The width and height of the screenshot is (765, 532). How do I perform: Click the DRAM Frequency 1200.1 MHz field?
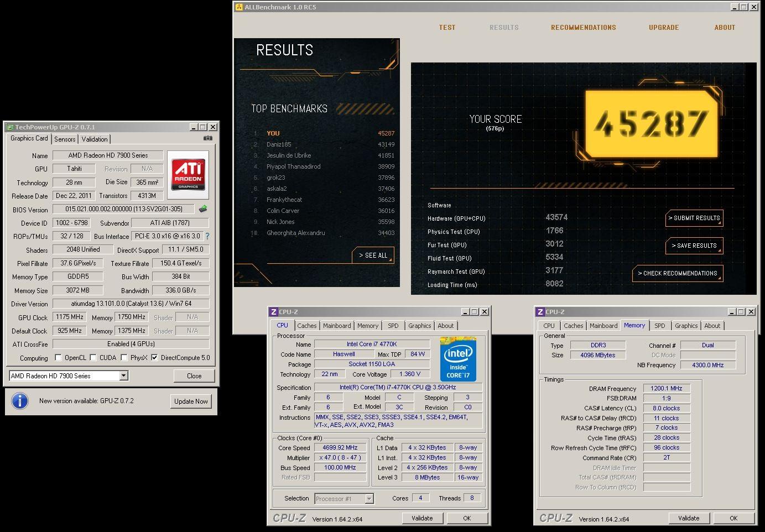667,388
